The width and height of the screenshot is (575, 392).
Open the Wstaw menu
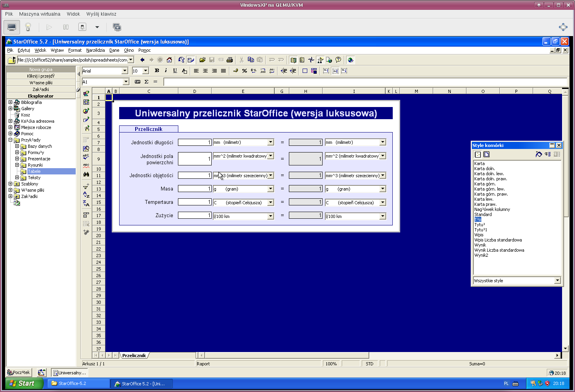57,50
